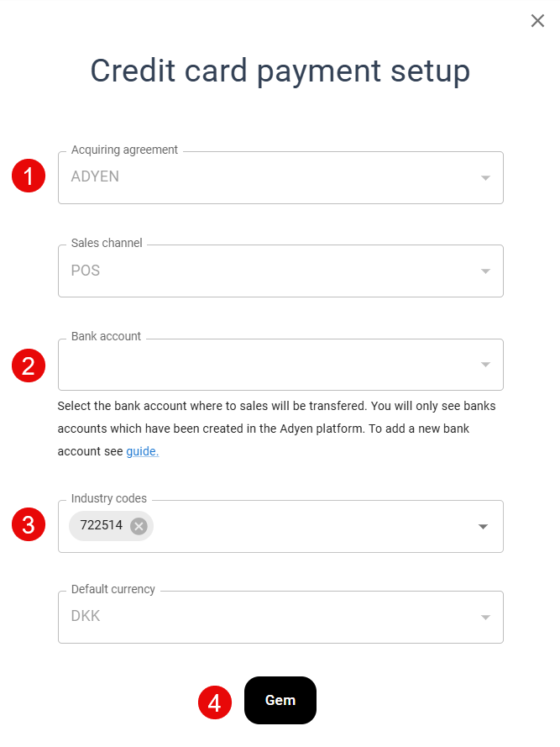This screenshot has width=560, height=747.
Task: Open the guide link for adding bank accounts
Action: (x=142, y=452)
